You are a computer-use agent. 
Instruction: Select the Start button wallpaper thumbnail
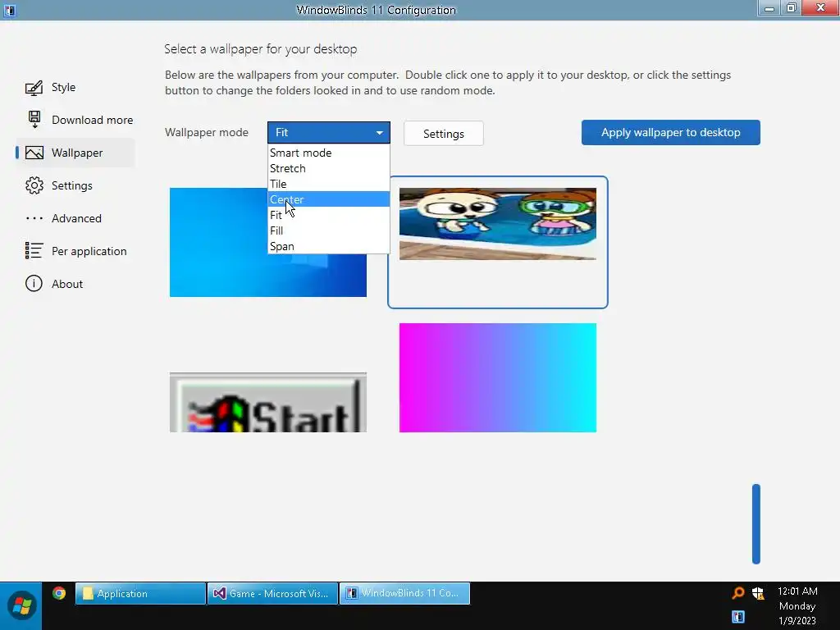pos(268,402)
